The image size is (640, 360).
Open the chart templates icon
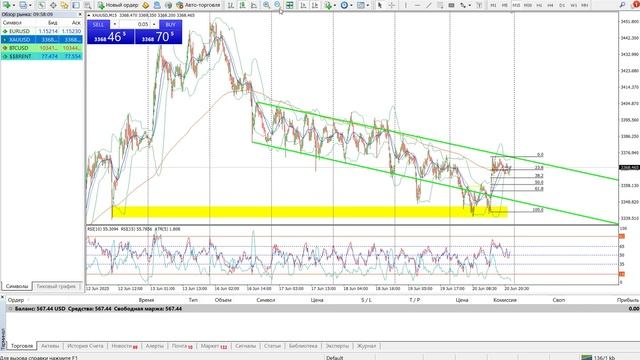[x=361, y=5]
